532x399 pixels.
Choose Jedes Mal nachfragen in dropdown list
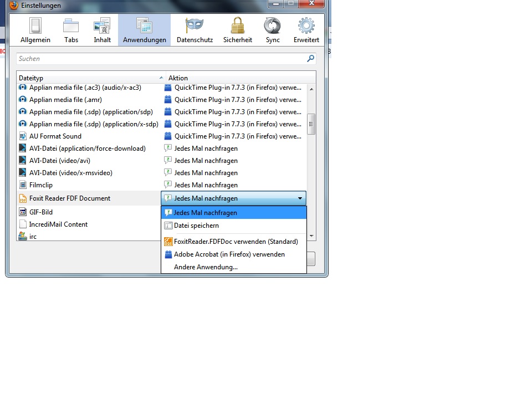(234, 213)
